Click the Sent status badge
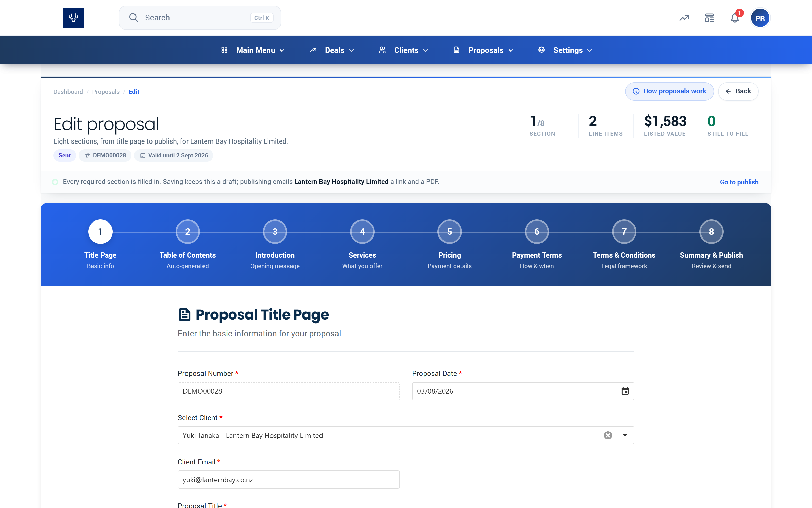The image size is (812, 508). 64,155
